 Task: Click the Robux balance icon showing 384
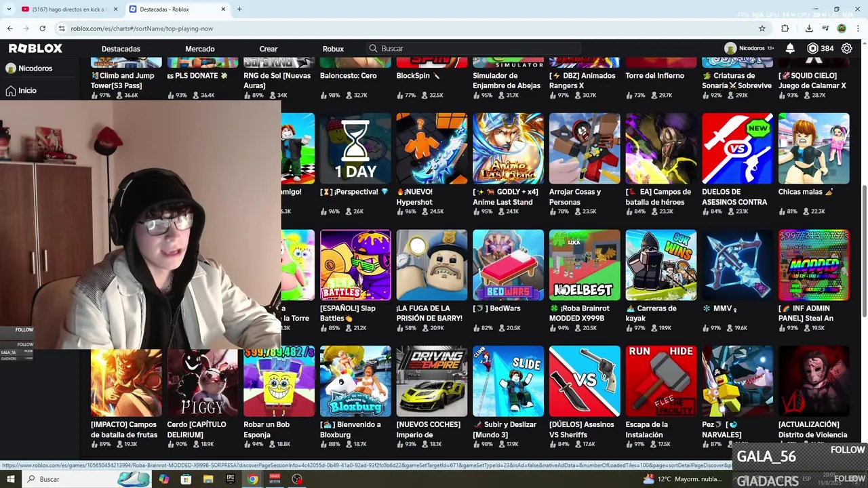tap(812, 49)
